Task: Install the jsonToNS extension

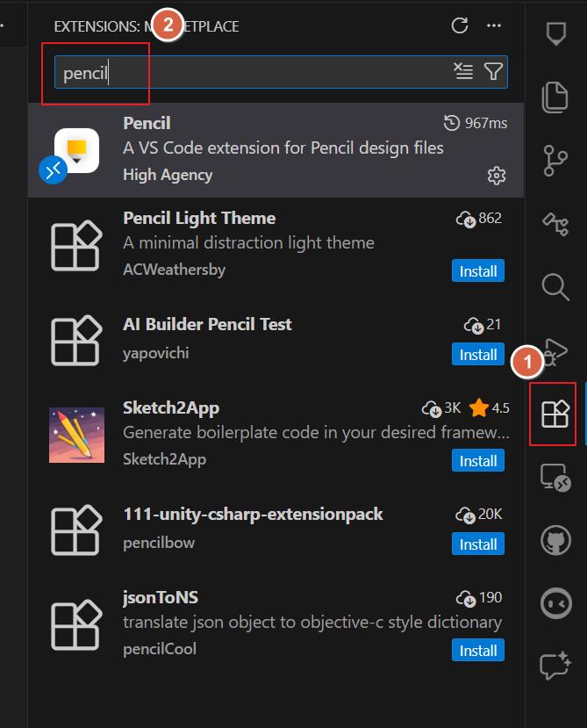Action: [478, 651]
